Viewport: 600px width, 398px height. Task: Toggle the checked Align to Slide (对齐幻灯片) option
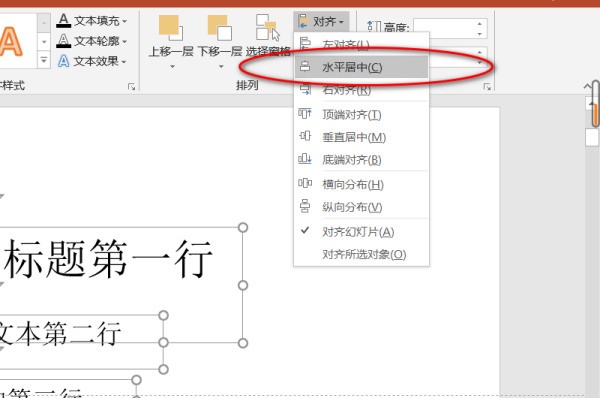[x=357, y=232]
